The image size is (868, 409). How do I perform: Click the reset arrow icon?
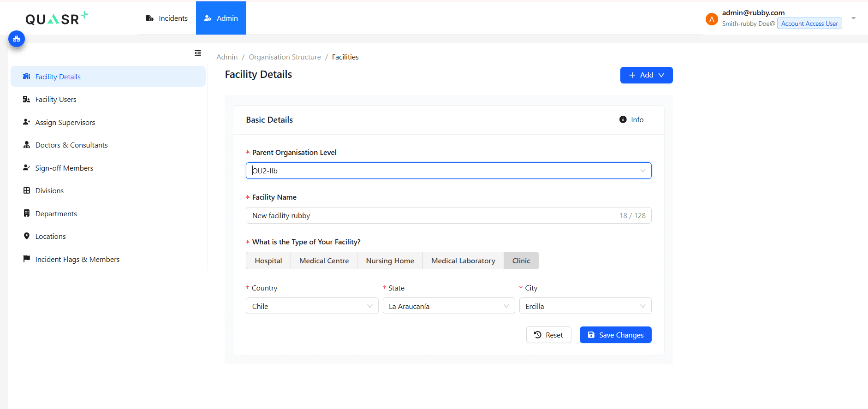[538, 335]
